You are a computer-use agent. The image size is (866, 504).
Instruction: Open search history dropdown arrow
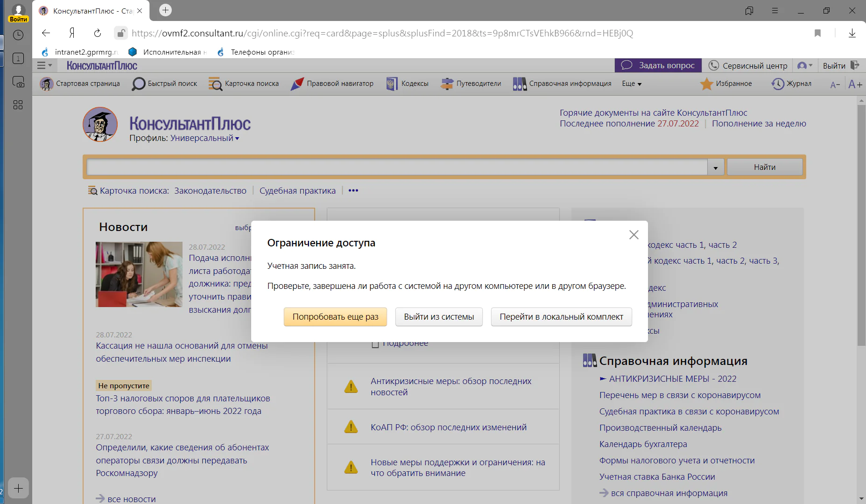716,168
